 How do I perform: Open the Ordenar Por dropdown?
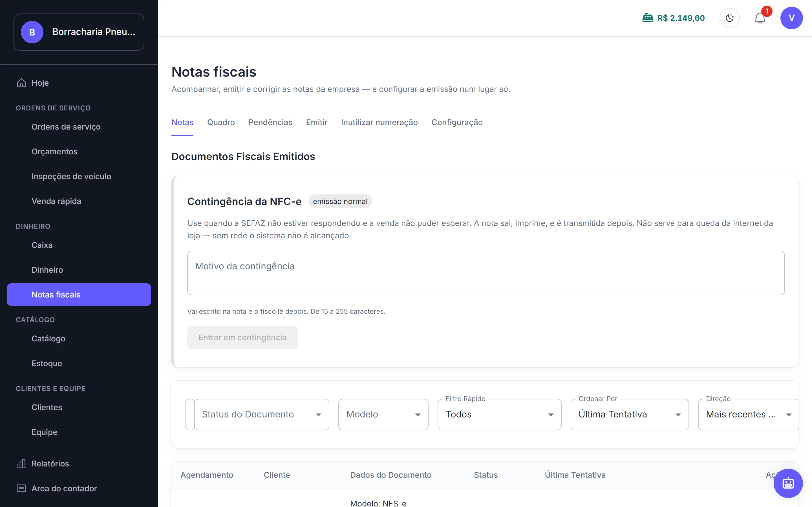pos(630,414)
